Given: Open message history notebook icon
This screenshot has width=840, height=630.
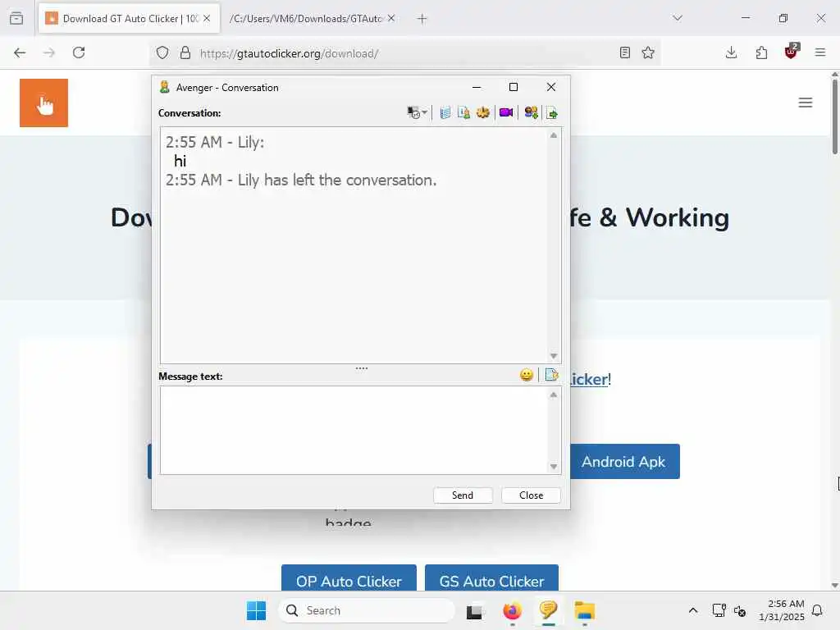Looking at the screenshot, I should point(445,112).
